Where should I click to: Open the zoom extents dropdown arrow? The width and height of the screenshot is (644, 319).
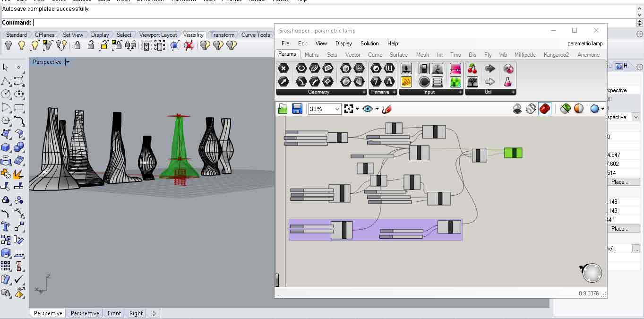[x=357, y=109]
